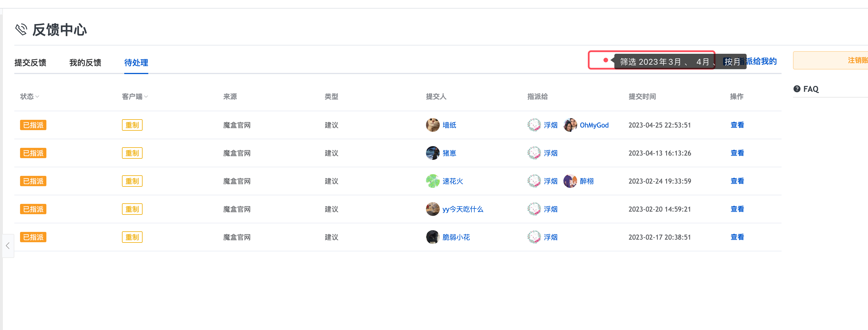This screenshot has width=868, height=330.
Task: Click the phone icon beside 反馈中心 title
Action: coord(21,30)
